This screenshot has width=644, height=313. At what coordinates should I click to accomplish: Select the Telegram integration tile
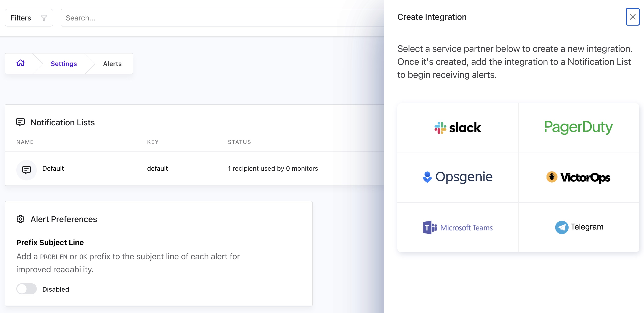(x=578, y=227)
